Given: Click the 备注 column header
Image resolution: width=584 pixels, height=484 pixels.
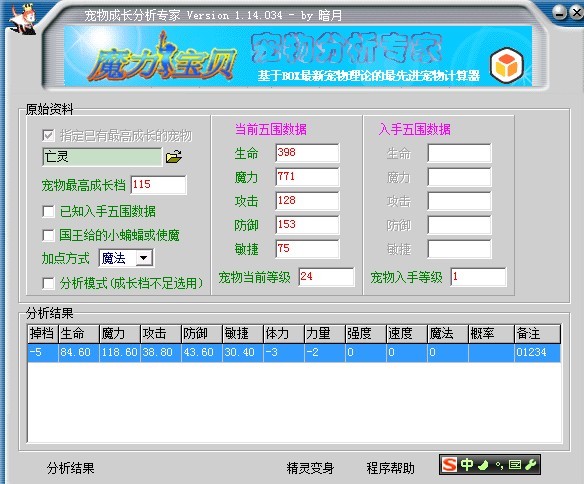Looking at the screenshot, I should 537,334.
